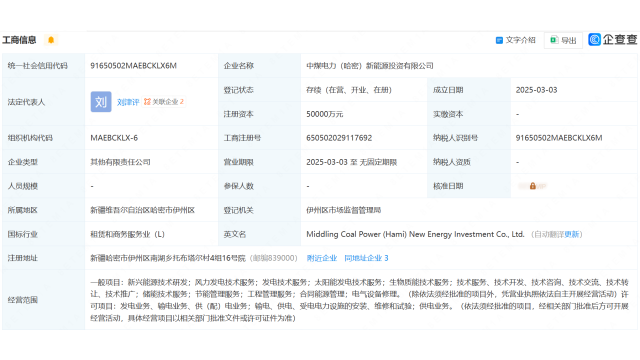Click the 实缴资本 label cell
Image resolution: width=640 pixels, height=360 pixels.
tap(469, 114)
